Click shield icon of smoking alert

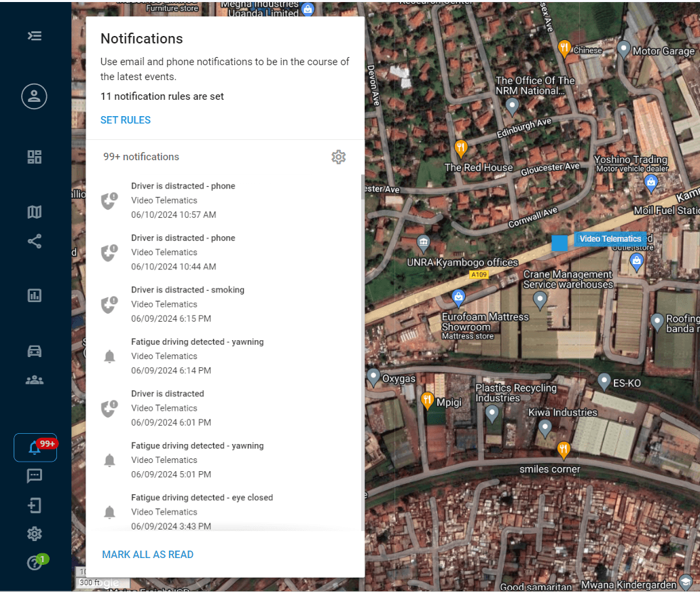click(109, 305)
